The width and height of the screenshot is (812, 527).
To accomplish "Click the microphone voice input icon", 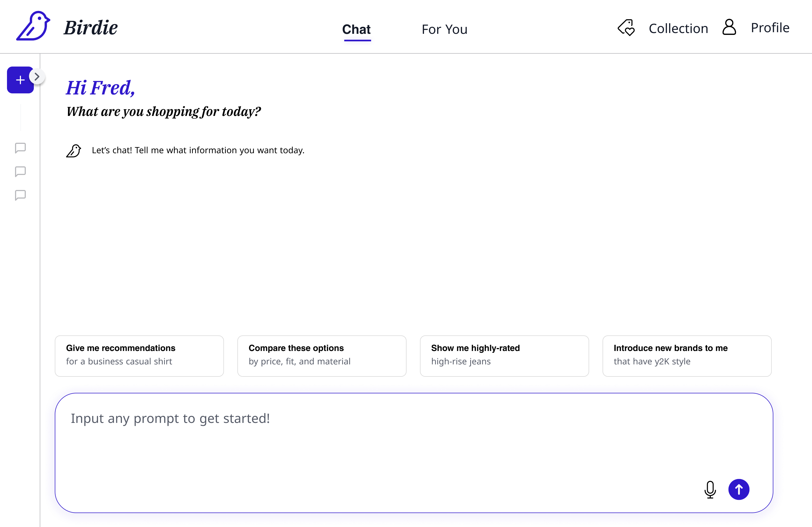I will click(710, 489).
